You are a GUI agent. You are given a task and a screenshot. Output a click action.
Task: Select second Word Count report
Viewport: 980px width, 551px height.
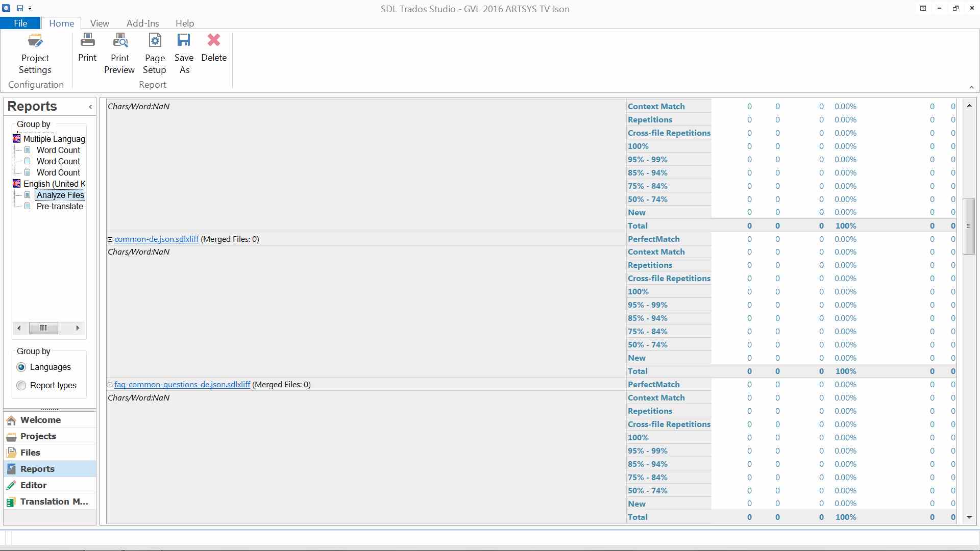(x=58, y=161)
